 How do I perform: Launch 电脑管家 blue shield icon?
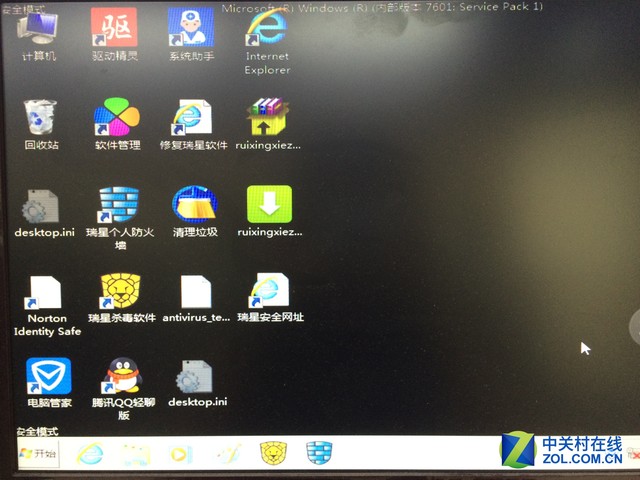49,382
